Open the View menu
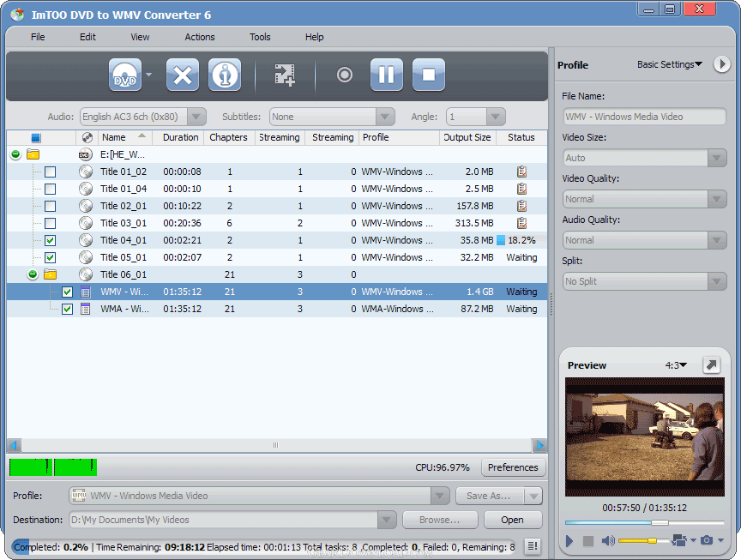 click(140, 37)
